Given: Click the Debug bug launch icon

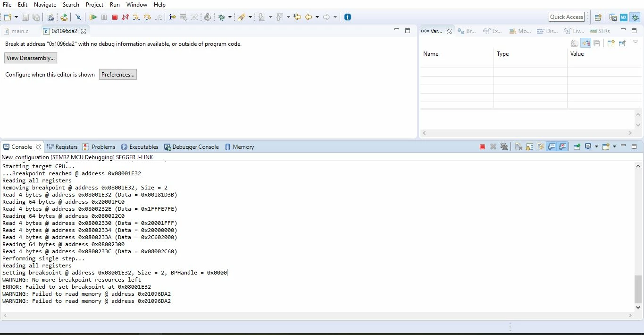Looking at the screenshot, I should tap(222, 17).
